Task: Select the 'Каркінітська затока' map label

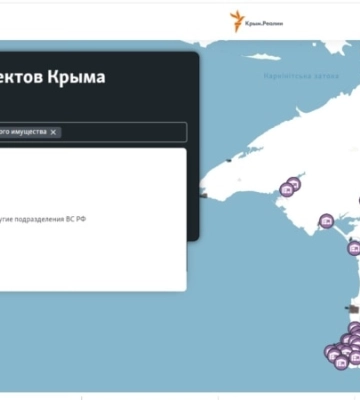Action: point(301,76)
